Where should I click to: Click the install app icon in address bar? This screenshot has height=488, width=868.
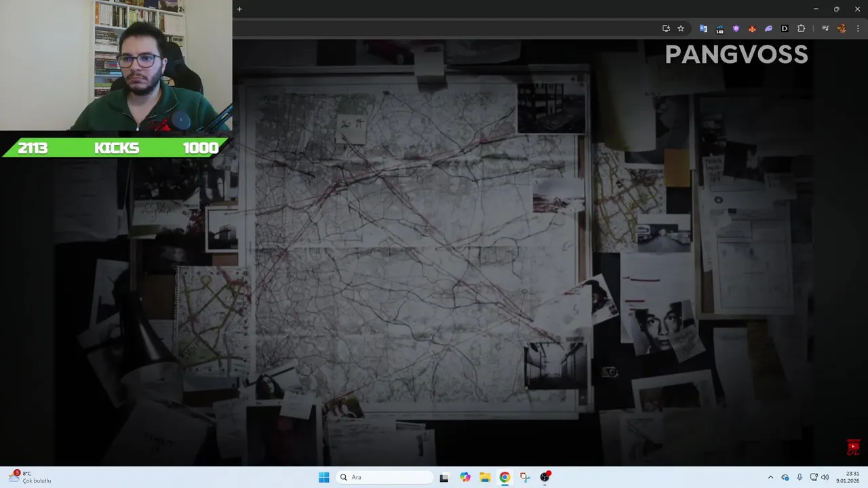click(666, 28)
